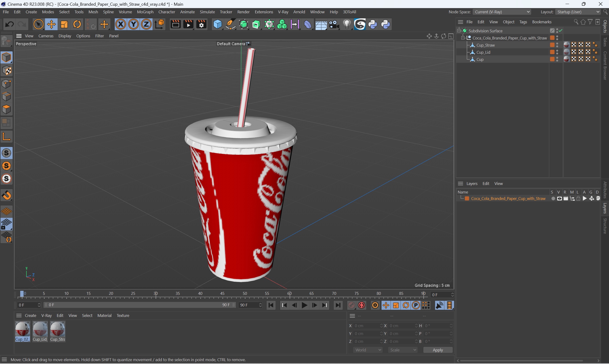Open the MoGraph menu

[145, 12]
